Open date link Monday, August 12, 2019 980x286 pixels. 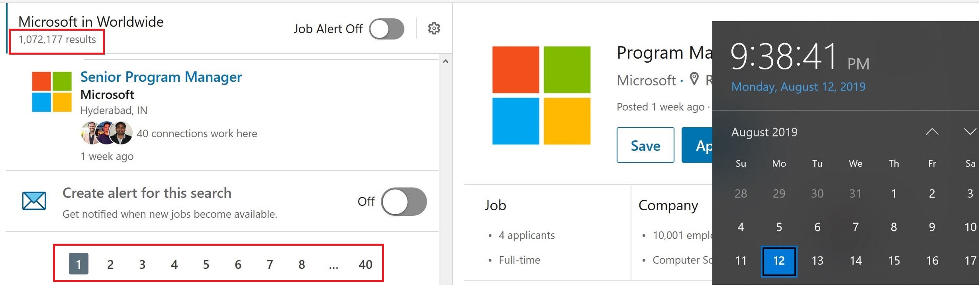click(798, 87)
